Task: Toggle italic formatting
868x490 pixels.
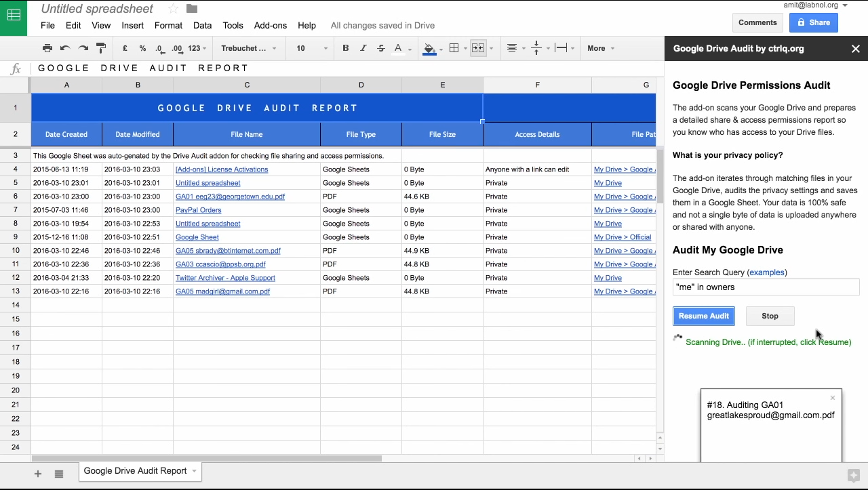Action: tap(363, 48)
